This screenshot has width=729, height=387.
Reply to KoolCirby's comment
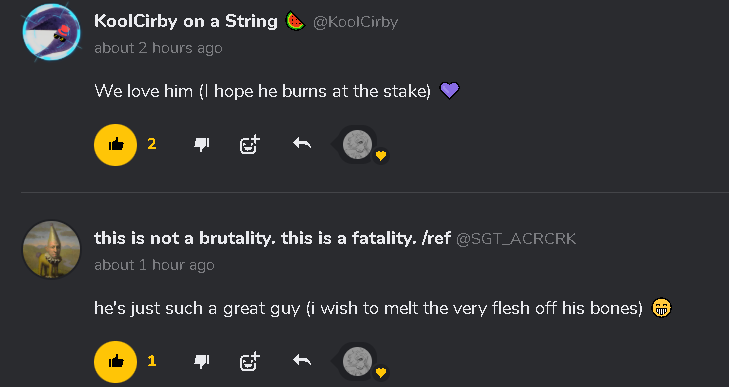pos(302,143)
